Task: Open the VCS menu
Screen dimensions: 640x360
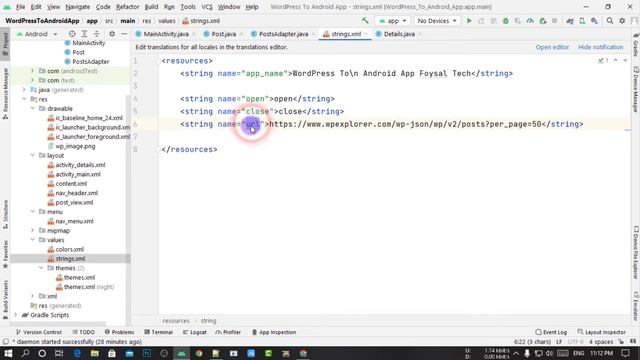Action: point(207,7)
